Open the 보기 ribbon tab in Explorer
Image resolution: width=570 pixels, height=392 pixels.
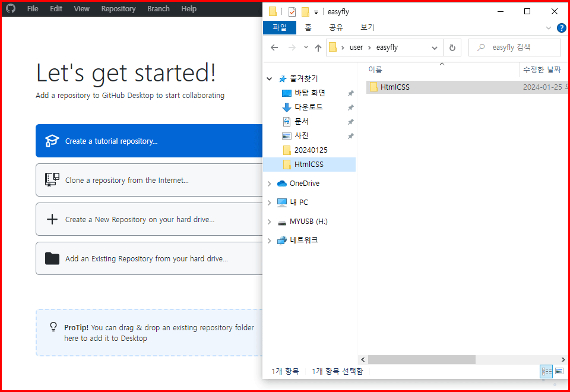(367, 27)
